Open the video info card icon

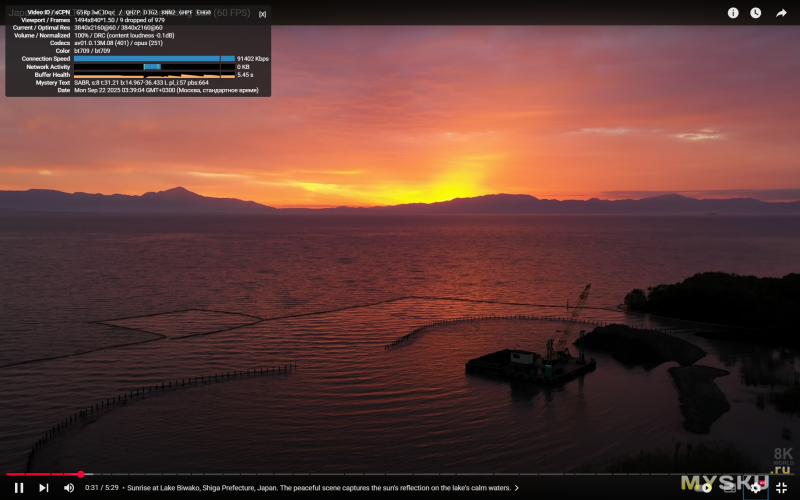tap(733, 13)
